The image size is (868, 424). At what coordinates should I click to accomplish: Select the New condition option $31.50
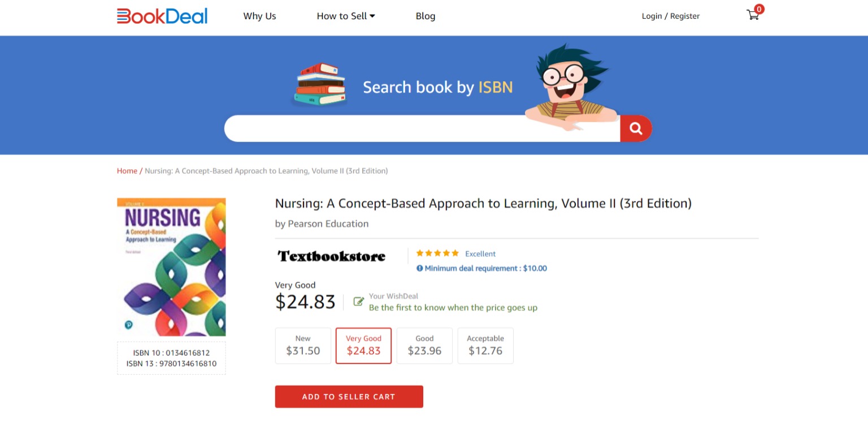pos(303,346)
